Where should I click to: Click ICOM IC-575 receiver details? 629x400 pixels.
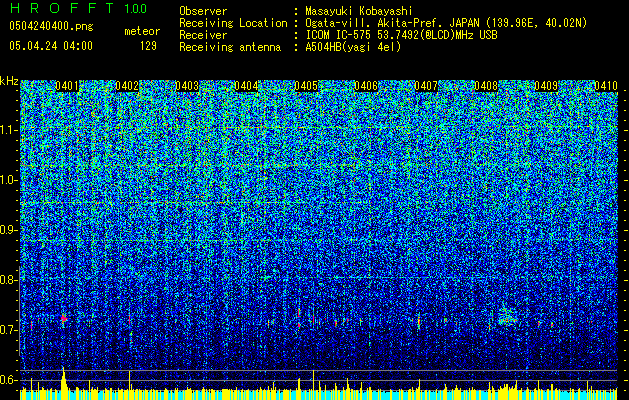[x=401, y=35]
